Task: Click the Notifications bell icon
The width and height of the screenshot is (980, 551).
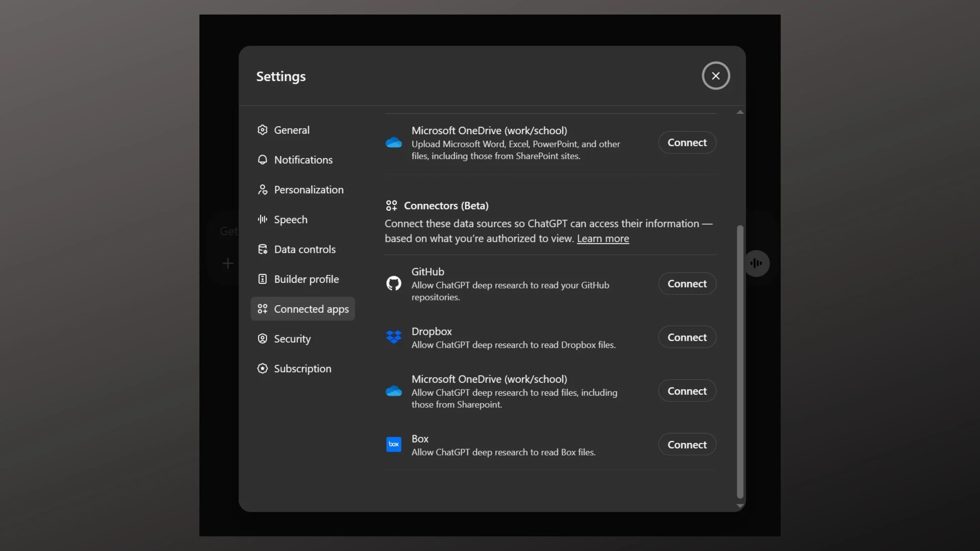Action: (262, 160)
